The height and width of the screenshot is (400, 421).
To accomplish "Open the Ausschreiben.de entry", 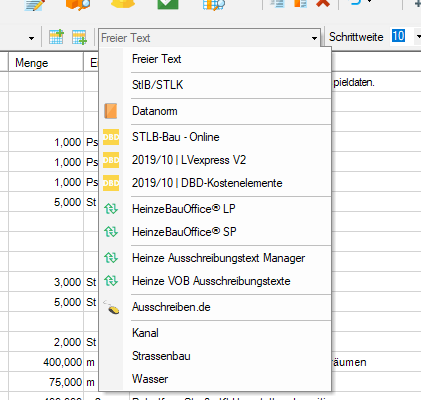I will tap(215, 307).
